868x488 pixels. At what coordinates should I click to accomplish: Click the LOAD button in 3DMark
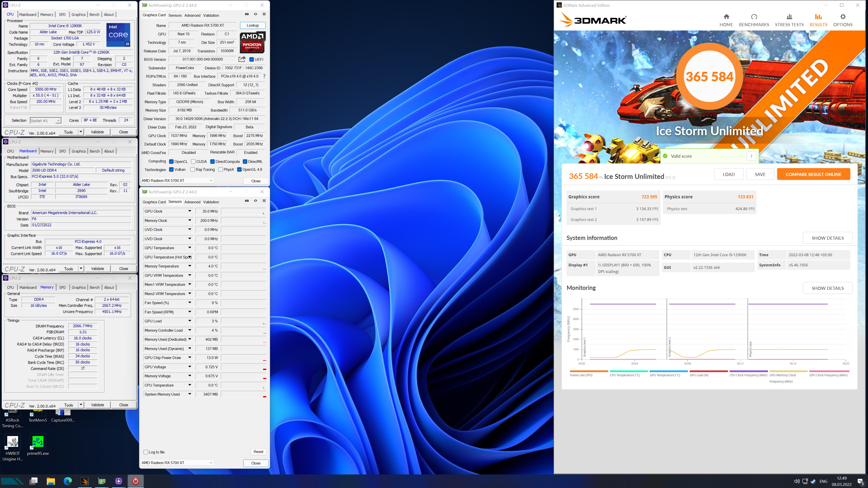729,174
